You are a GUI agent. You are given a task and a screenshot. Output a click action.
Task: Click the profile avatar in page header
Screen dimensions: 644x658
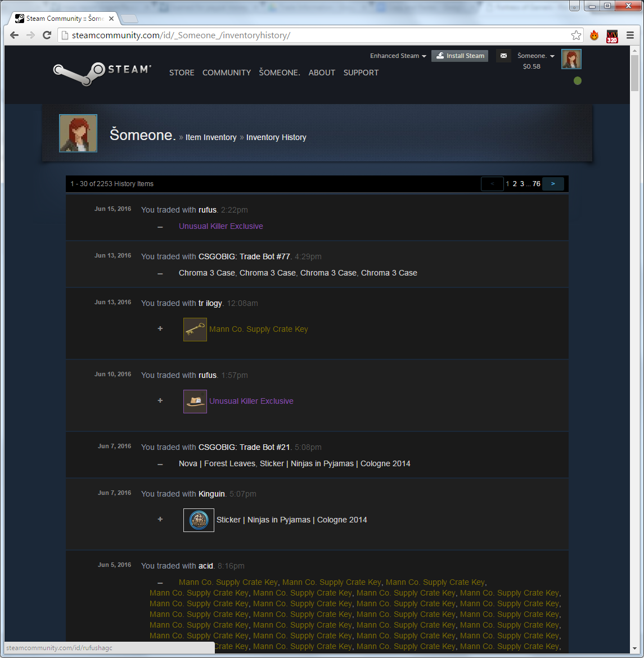point(78,133)
